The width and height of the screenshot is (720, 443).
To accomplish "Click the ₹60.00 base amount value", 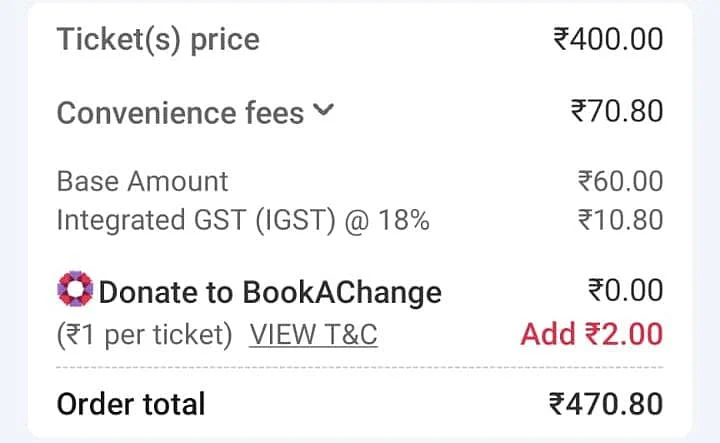I will pos(620,181).
